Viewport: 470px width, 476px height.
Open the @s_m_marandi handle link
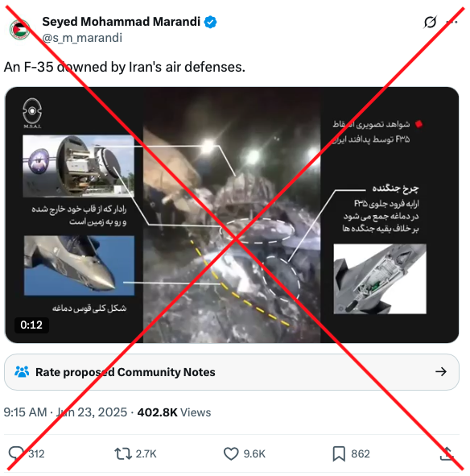click(82, 38)
